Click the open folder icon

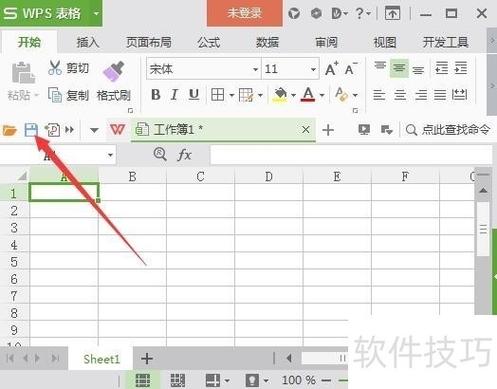pos(9,130)
